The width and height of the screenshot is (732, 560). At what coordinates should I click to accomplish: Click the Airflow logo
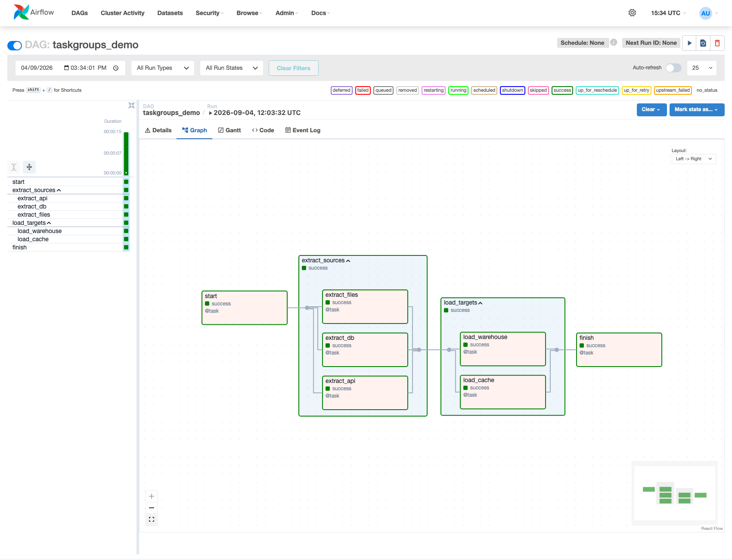[x=34, y=12]
